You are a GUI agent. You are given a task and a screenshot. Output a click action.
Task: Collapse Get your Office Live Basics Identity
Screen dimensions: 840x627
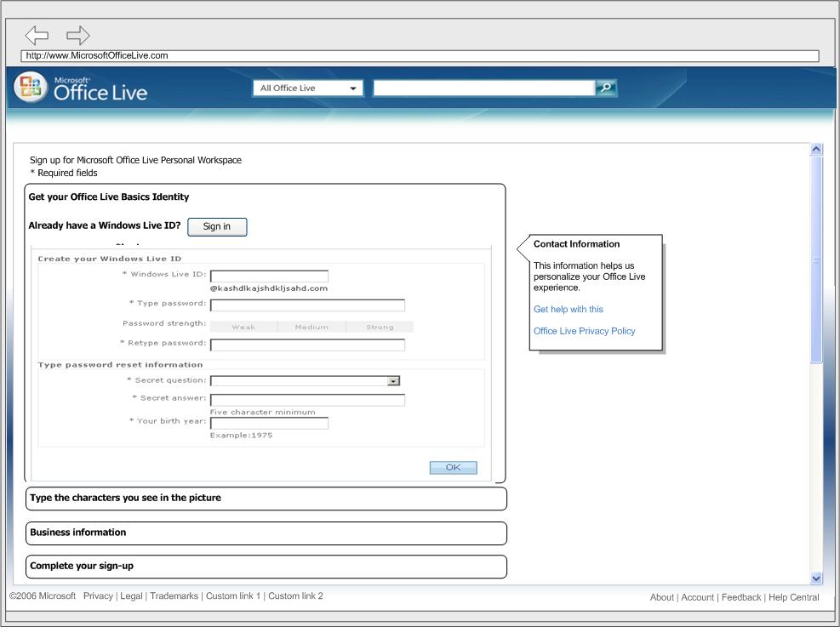pyautogui.click(x=109, y=197)
